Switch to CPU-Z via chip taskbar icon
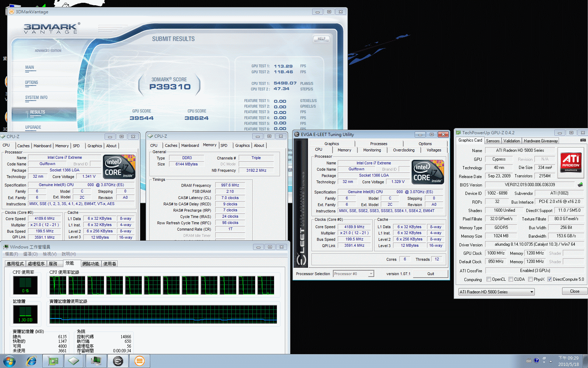The height and width of the screenshot is (368, 588). tap(73, 361)
